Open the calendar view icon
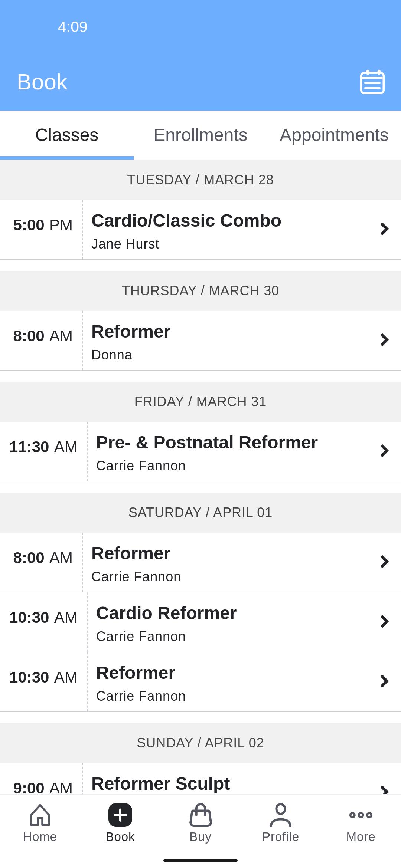401x868 pixels. pos(372,82)
